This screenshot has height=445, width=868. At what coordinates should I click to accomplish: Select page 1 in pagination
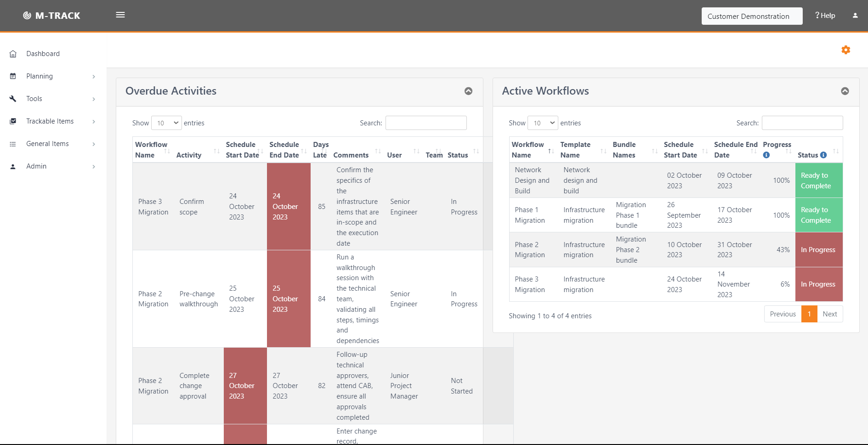[809, 314]
